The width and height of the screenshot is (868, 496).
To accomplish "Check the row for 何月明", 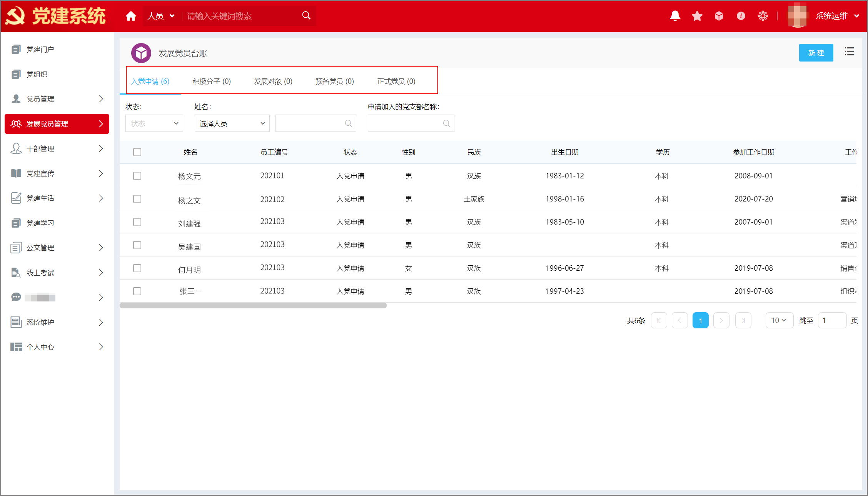I will click(137, 268).
